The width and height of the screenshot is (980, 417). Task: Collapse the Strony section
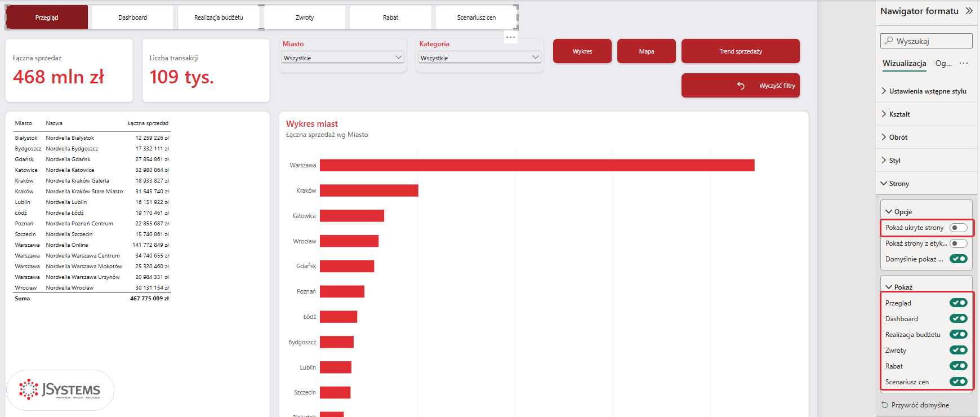(x=926, y=183)
